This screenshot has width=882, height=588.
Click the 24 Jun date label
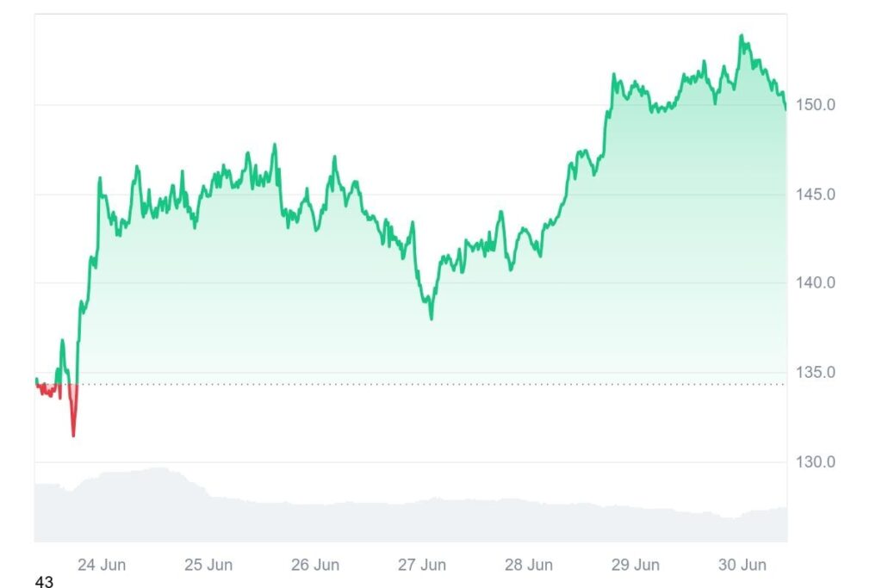[x=101, y=565]
